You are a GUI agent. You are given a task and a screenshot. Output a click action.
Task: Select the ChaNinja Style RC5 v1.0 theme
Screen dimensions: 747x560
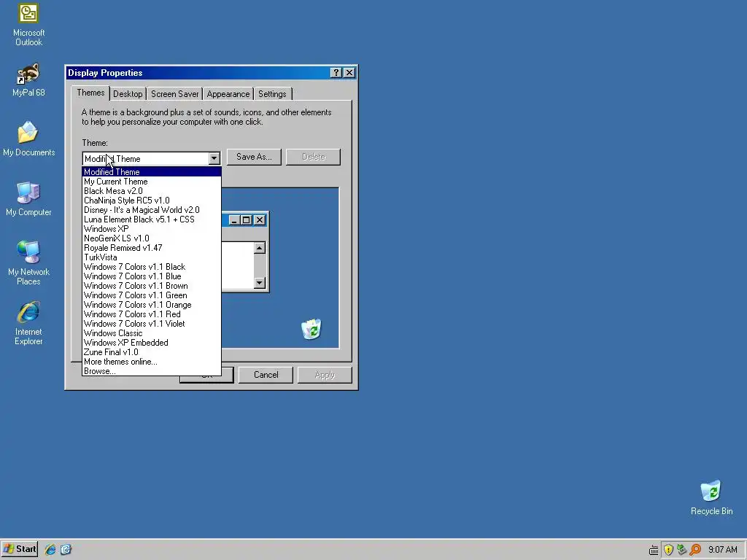coord(152,201)
